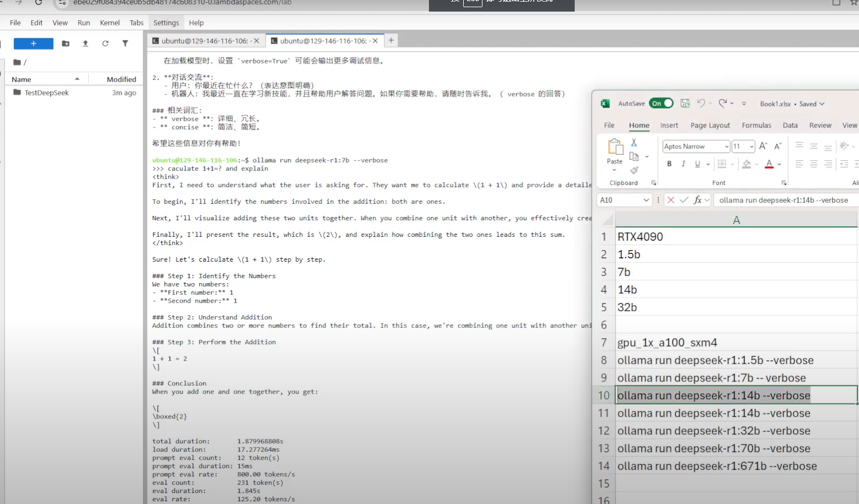The width and height of the screenshot is (859, 504).
Task: Click Excel Undo arrow
Action: (701, 103)
